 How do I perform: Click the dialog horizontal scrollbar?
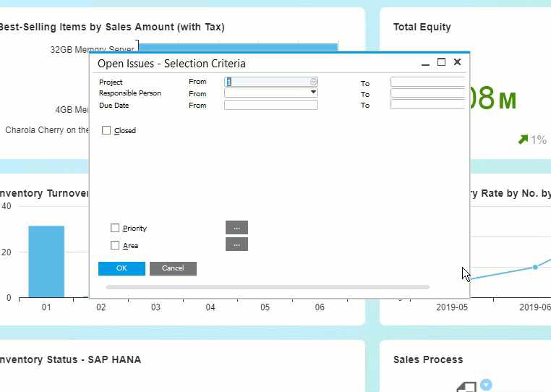(268, 287)
